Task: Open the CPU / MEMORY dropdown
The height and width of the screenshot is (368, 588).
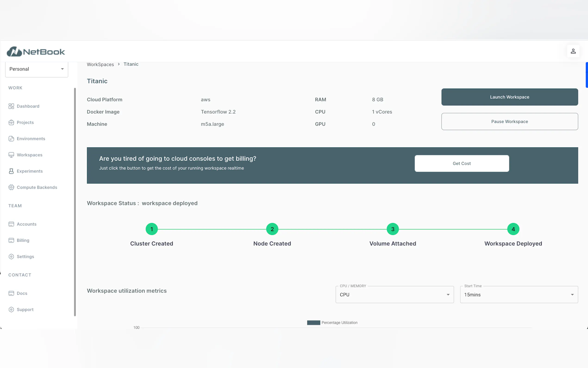Action: click(x=394, y=295)
